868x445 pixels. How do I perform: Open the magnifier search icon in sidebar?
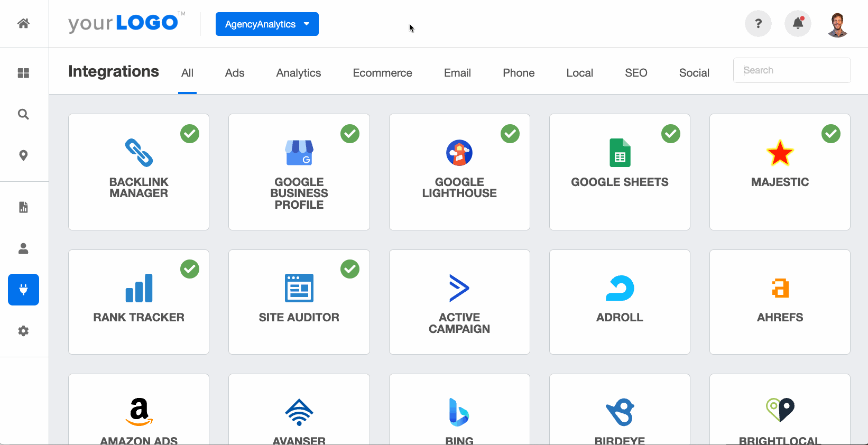[23, 114]
